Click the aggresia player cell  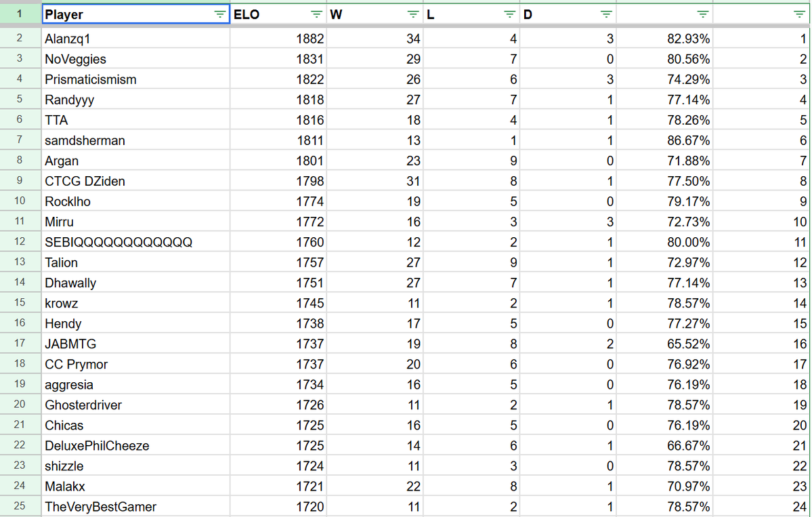(135, 384)
